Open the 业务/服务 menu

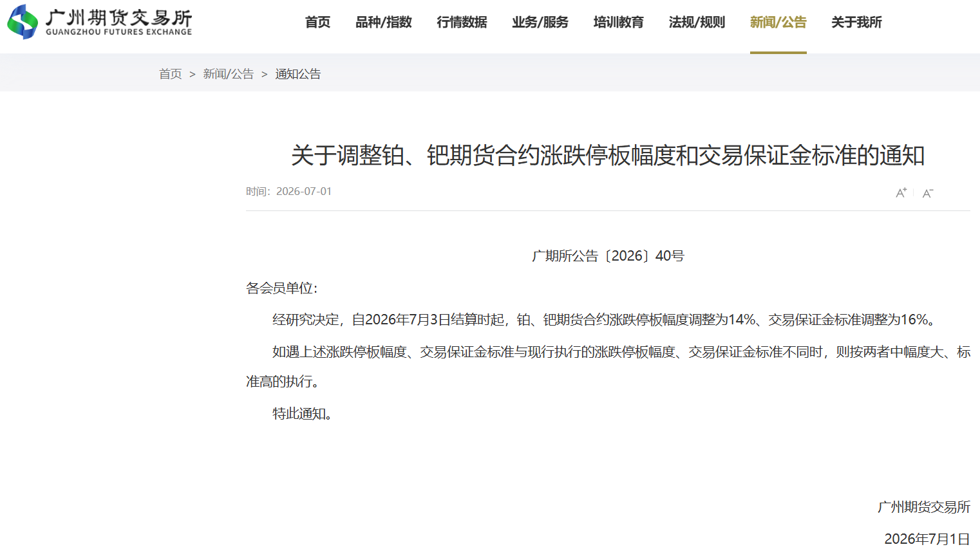(x=540, y=23)
